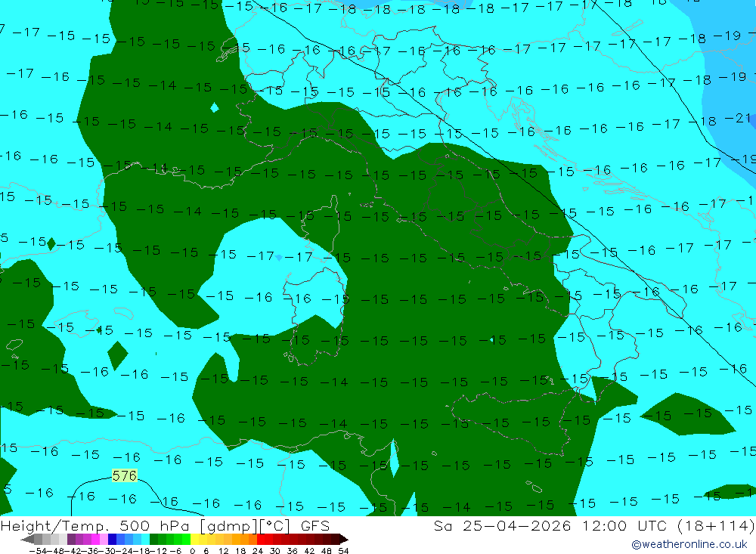
Task: Click the dark red right arrow end of the color scale
Action: point(344,539)
